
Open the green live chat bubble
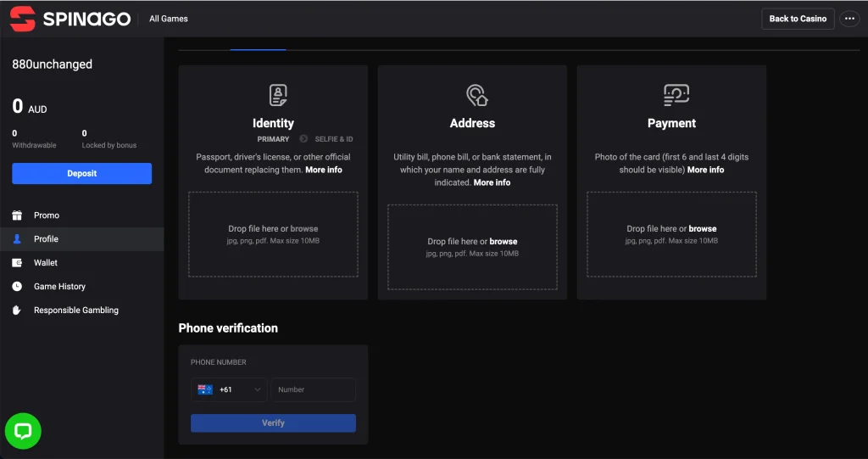click(23, 431)
